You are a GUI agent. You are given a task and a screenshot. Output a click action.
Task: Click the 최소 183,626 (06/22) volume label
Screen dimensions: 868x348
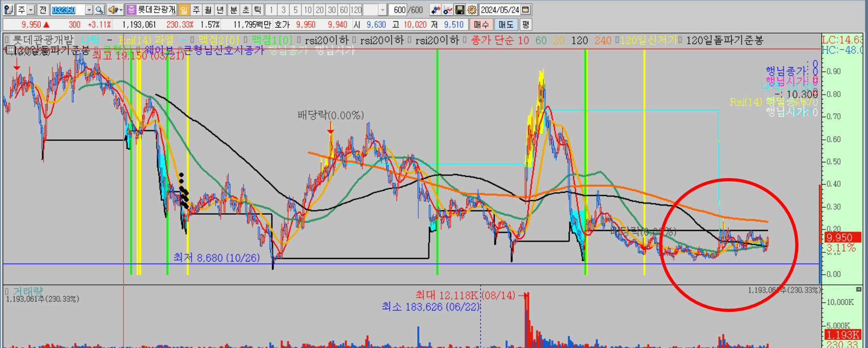430,307
